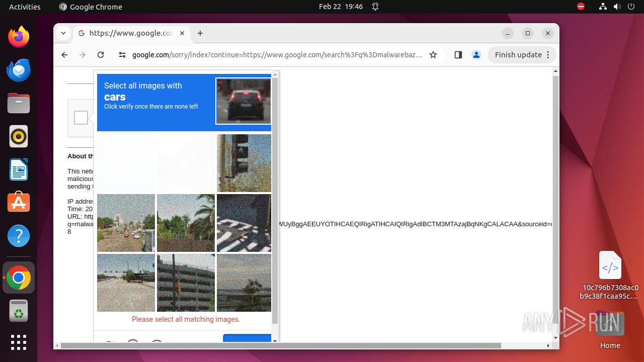Show Applications grid in the dock
Viewport: 644px width, 362px height.
[x=19, y=342]
